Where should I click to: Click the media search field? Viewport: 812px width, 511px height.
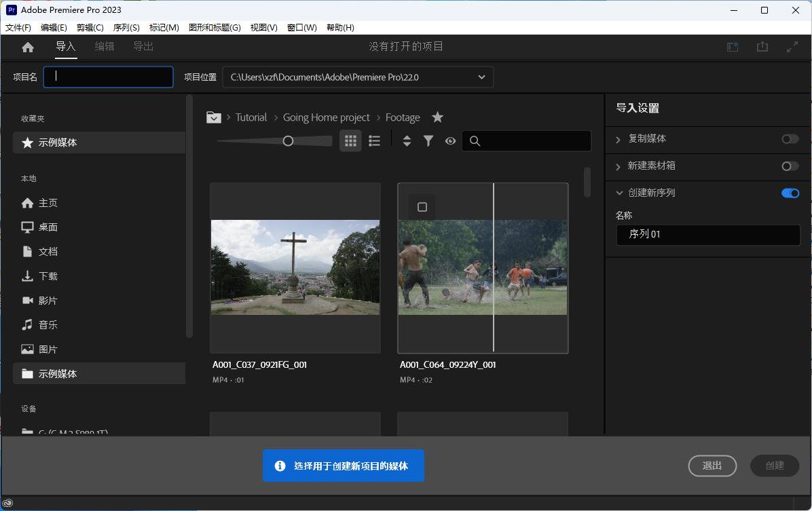[x=527, y=141]
